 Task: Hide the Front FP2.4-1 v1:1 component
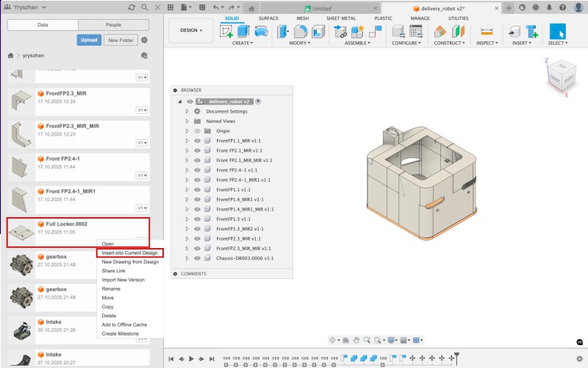click(197, 170)
